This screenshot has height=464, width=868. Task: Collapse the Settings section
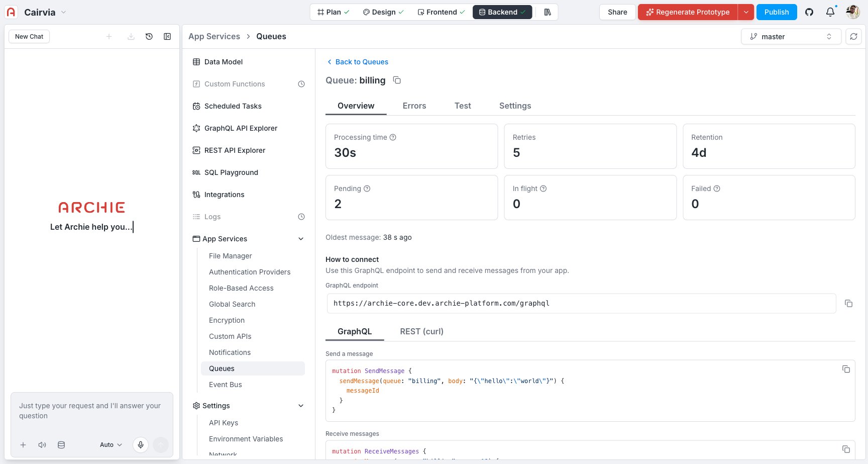[301, 406]
